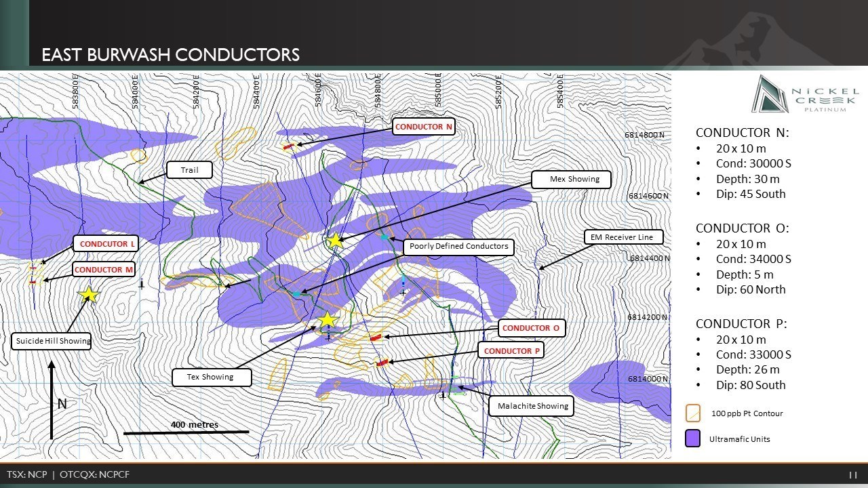Click the 400 metres scale bar text
Viewport: 868px width, 488px height.
pos(194,425)
